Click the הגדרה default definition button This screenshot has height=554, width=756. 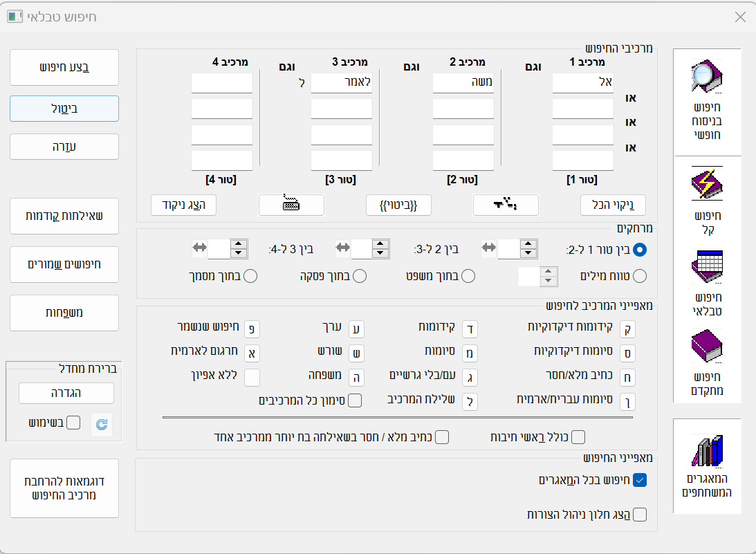66,393
